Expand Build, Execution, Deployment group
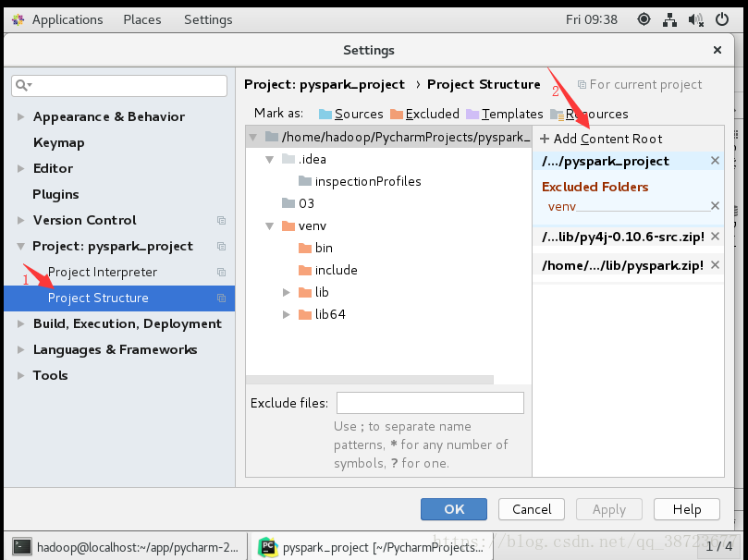 pos(20,323)
